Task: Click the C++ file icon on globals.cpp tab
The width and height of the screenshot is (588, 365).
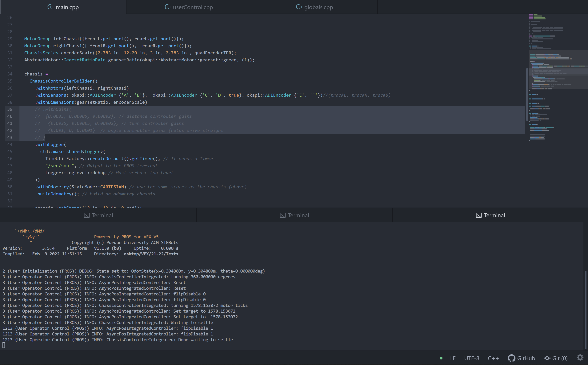Action: pos(299,7)
